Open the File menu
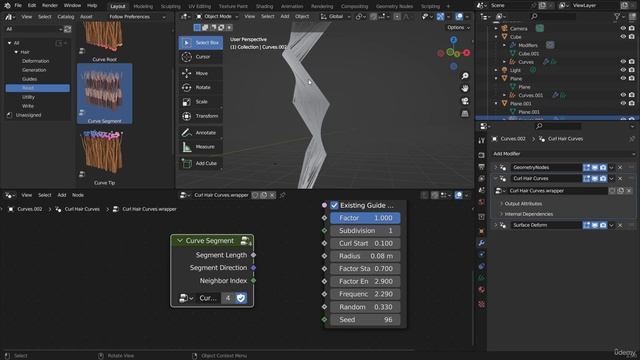The width and height of the screenshot is (640, 360). pyautogui.click(x=18, y=6)
